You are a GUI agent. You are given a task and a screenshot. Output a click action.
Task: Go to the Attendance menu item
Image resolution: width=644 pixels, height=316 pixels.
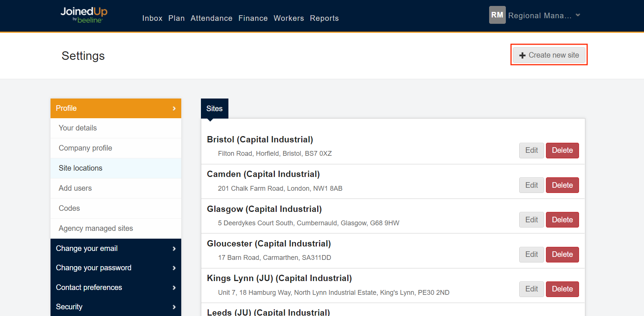tap(211, 18)
